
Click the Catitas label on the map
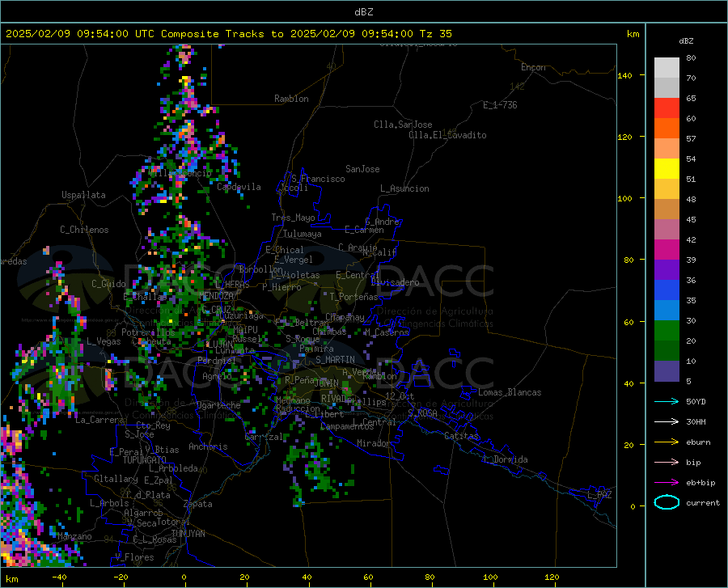tap(462, 436)
